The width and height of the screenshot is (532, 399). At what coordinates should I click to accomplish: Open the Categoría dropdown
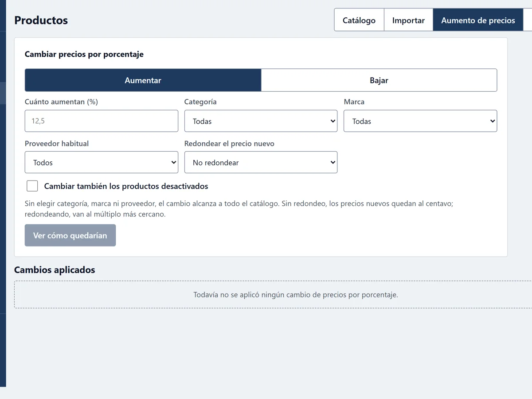click(x=261, y=121)
